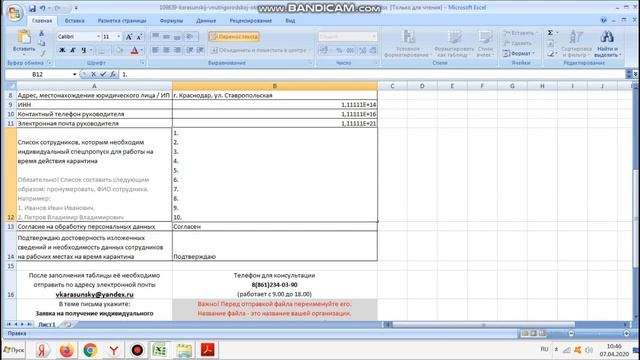Viewport: 640px width, 360px height.
Task: Cancel the cell entry with X
Action: point(93,74)
